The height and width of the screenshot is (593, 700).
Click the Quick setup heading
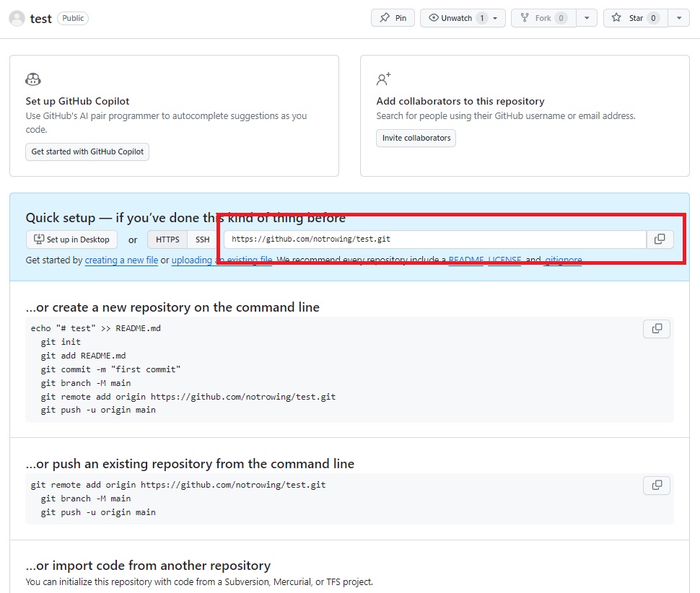click(185, 218)
